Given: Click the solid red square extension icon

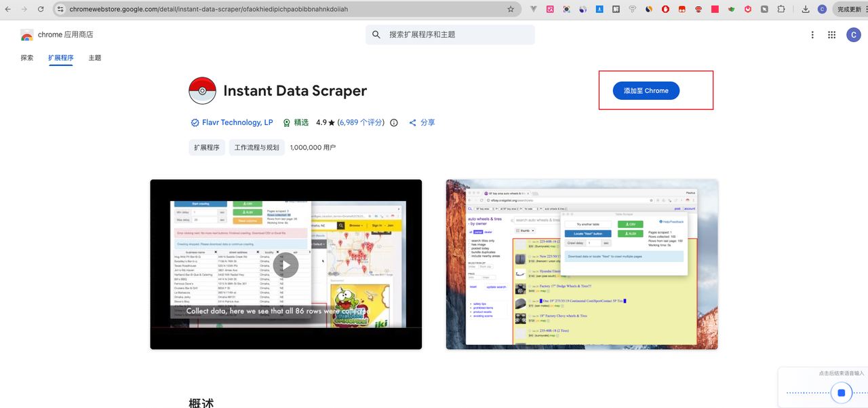Looking at the screenshot, I should [x=715, y=10].
